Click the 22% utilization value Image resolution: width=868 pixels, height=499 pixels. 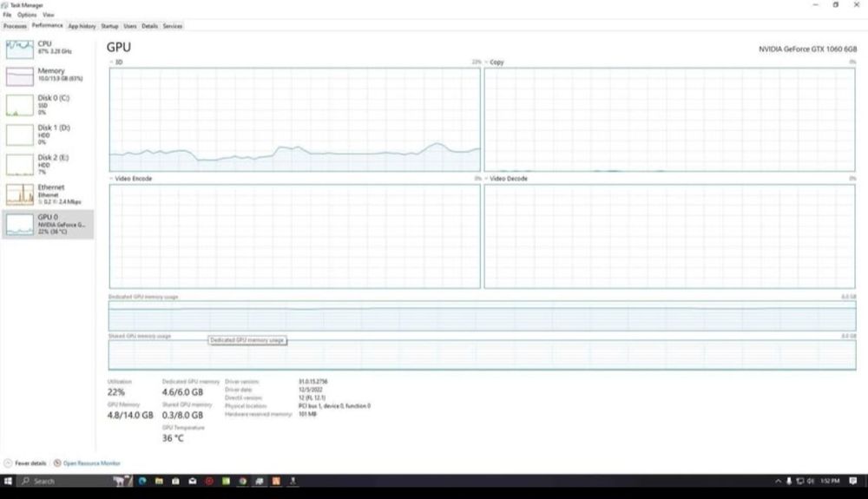click(x=116, y=392)
